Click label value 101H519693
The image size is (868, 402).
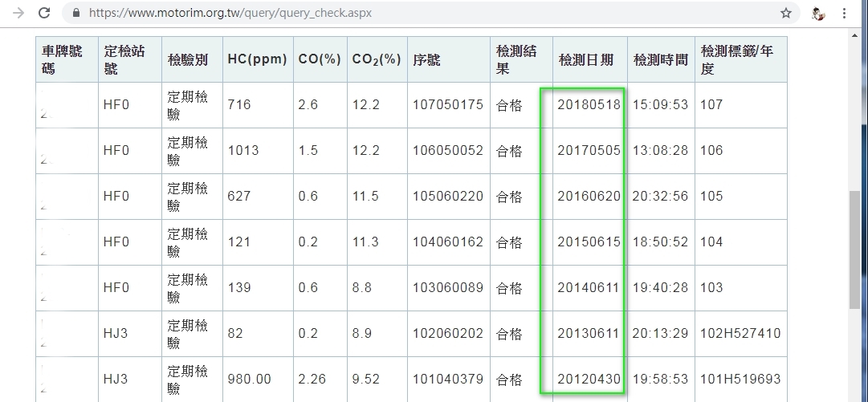[x=740, y=380]
